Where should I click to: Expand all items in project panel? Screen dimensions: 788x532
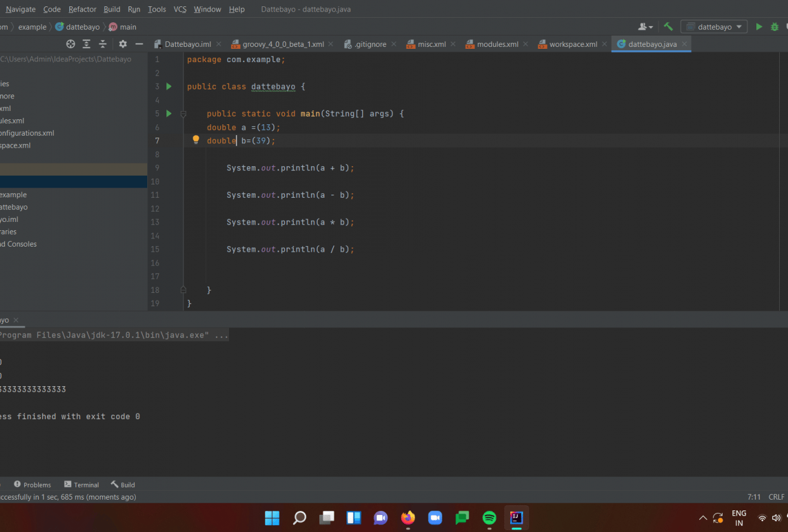click(x=86, y=44)
